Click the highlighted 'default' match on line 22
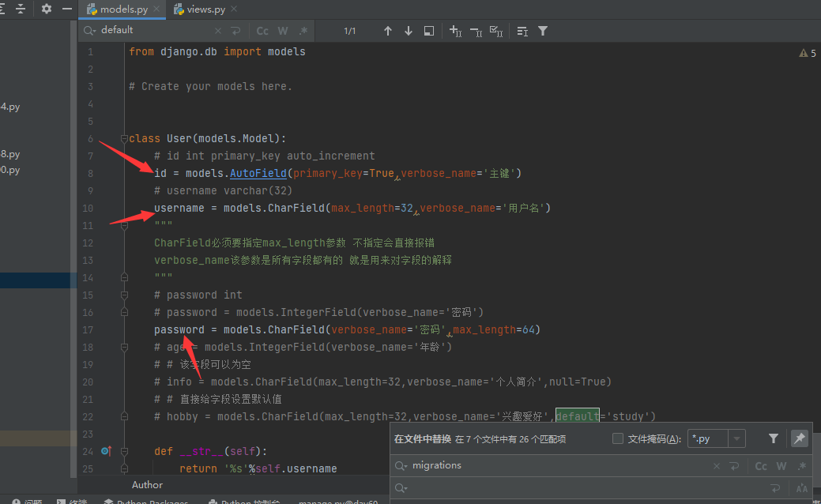This screenshot has width=821, height=504. pos(577,416)
